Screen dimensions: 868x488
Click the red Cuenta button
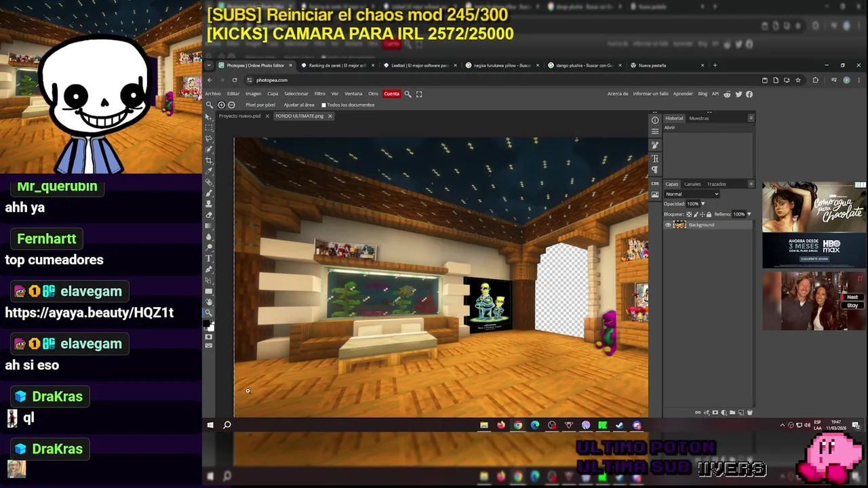pos(391,94)
